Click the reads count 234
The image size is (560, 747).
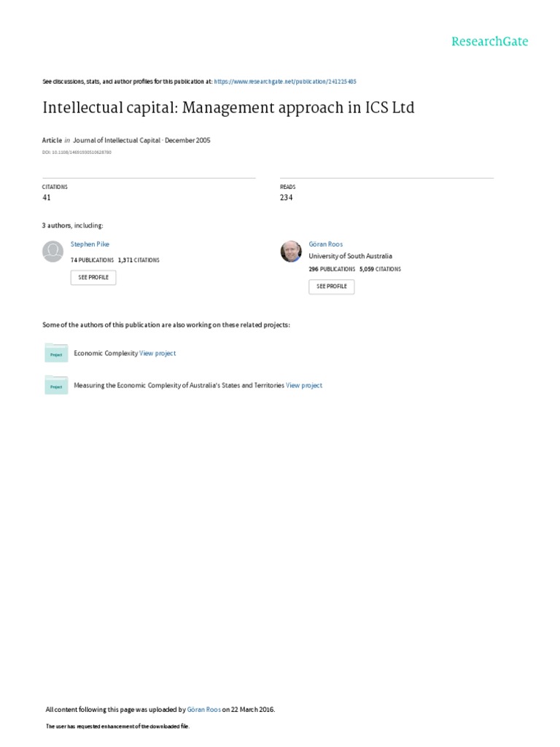[x=286, y=197]
